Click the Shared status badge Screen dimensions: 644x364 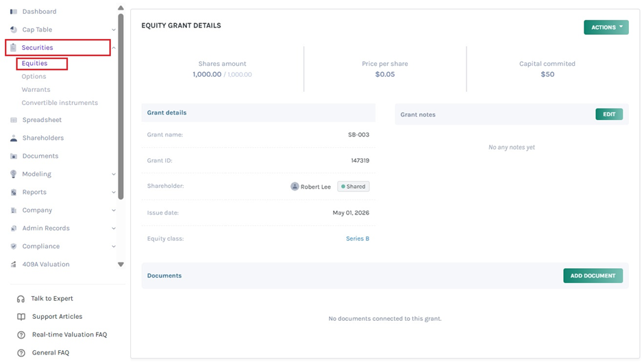[354, 186]
